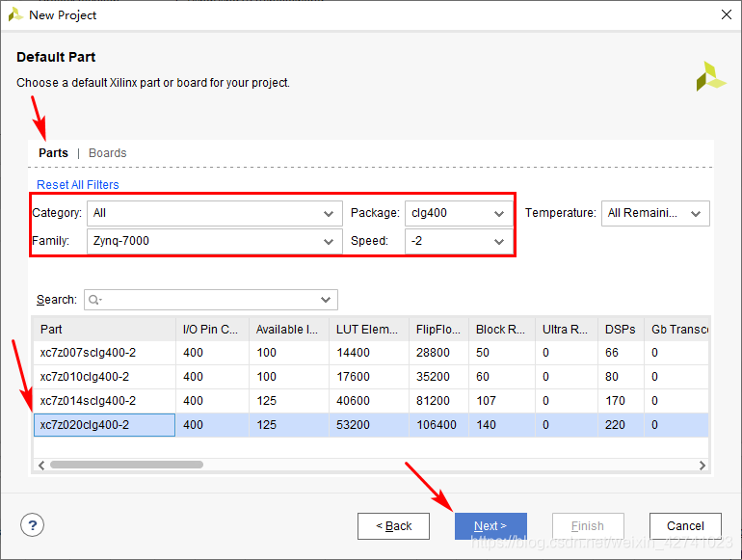Sort by DSPs column header
The width and height of the screenshot is (742, 560).
(x=621, y=329)
